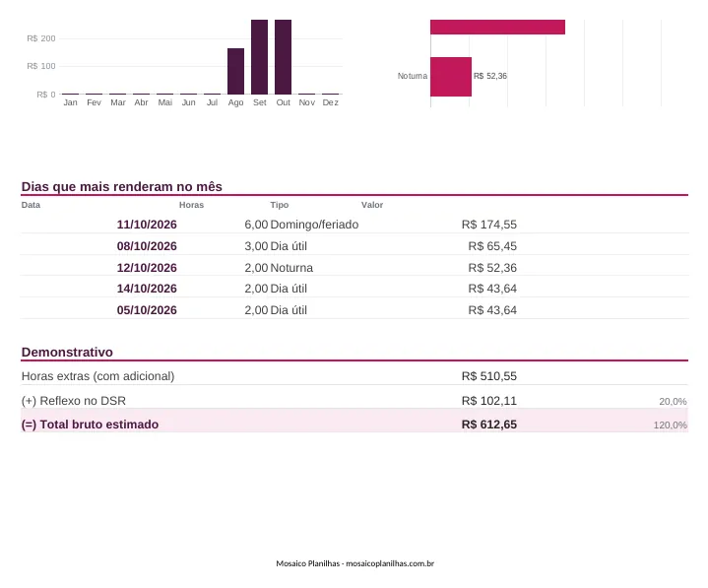Click the R$ 510,55 amount

pyautogui.click(x=489, y=376)
